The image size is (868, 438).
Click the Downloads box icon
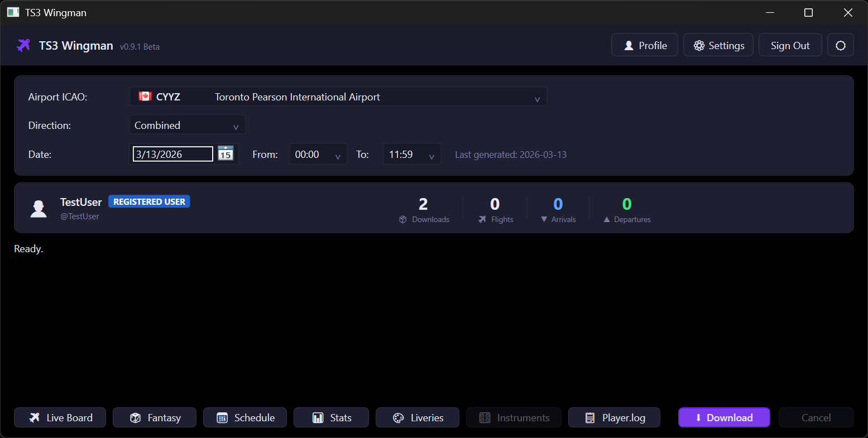pyautogui.click(x=403, y=219)
